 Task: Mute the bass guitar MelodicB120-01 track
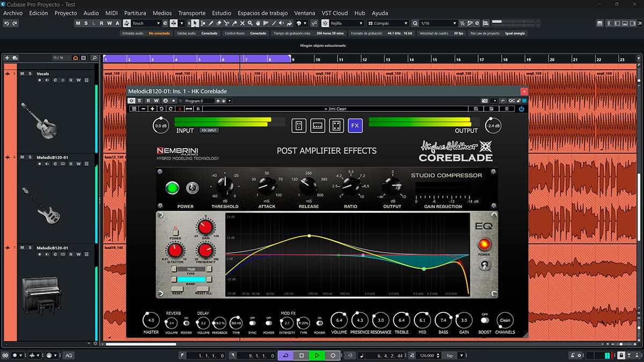click(x=23, y=158)
